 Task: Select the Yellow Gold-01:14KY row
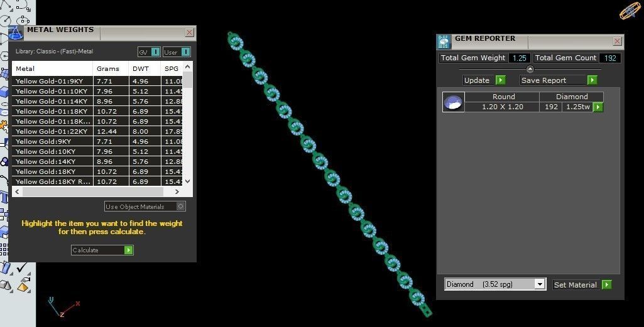coord(97,101)
